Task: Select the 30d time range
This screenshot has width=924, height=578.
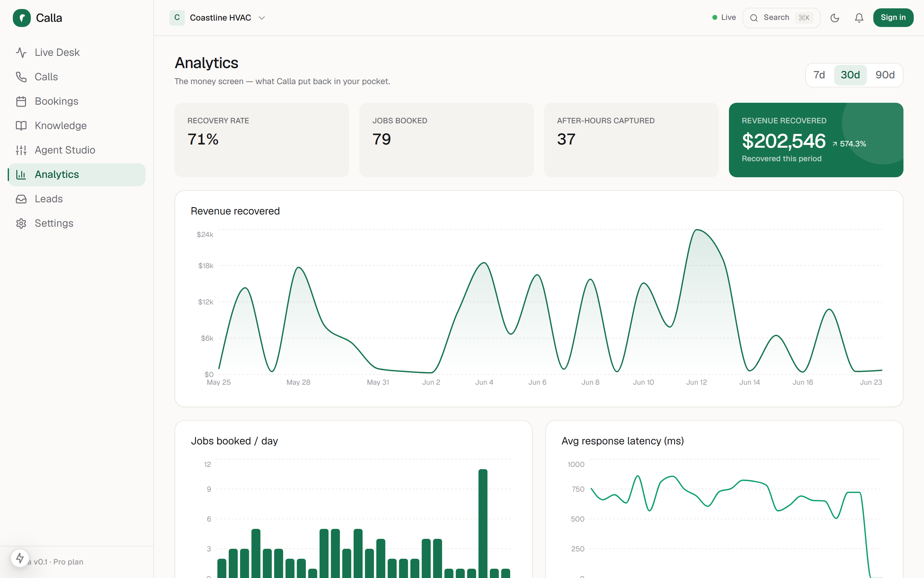Action: [850, 75]
